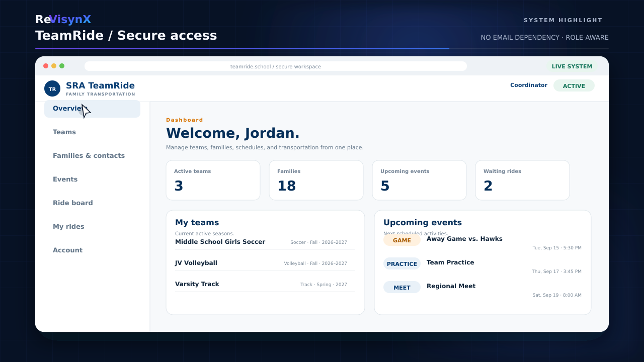Click the Coordinator role label
644x362 pixels.
(x=529, y=85)
